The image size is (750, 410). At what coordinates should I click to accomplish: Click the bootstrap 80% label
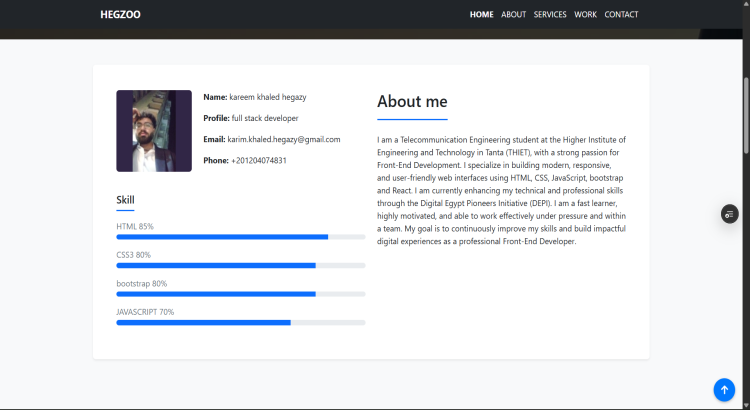coord(142,284)
